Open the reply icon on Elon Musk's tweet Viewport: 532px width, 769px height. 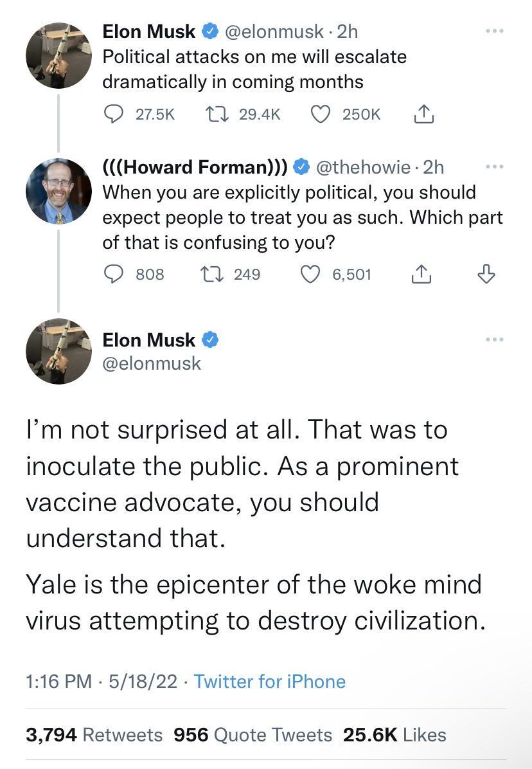pyautogui.click(x=114, y=114)
